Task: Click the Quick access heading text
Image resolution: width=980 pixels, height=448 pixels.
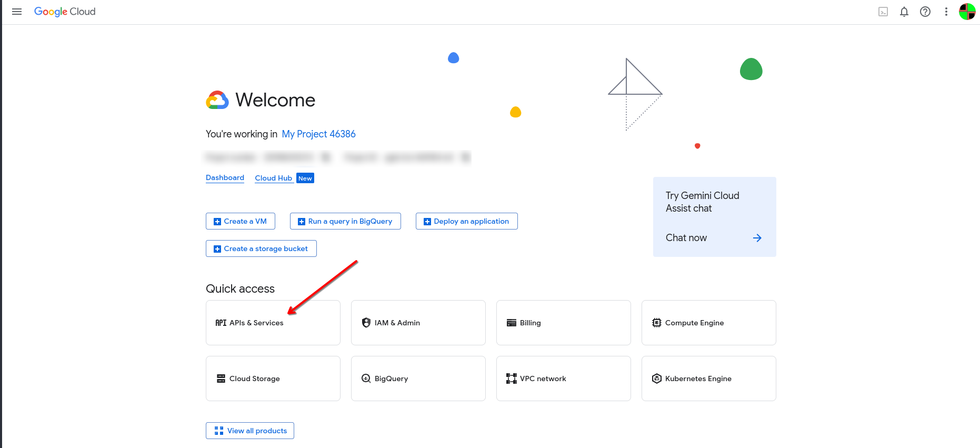Action: point(240,289)
